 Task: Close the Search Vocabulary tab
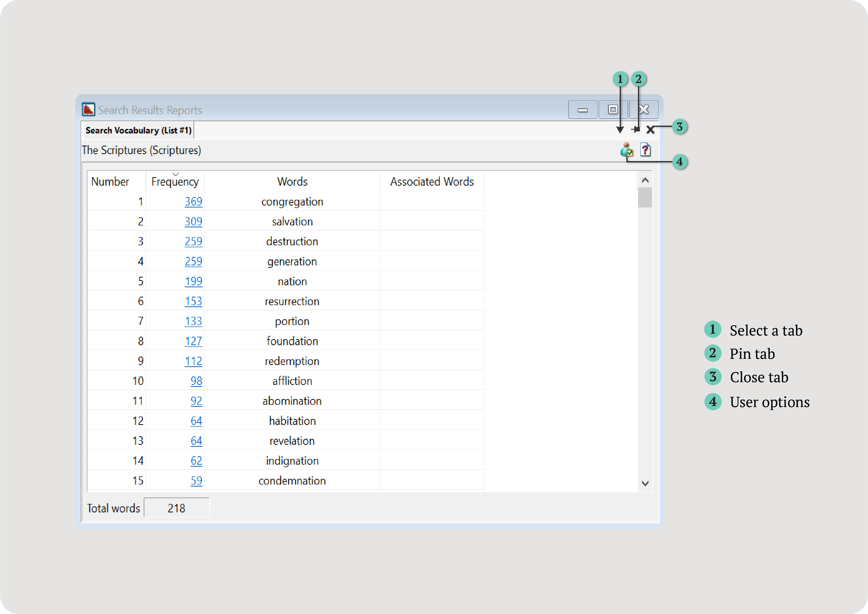[x=650, y=130]
